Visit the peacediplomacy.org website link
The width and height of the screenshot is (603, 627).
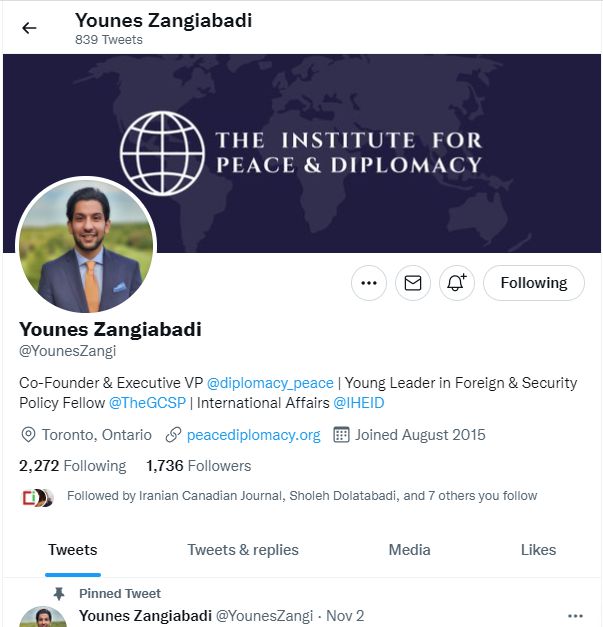253,435
